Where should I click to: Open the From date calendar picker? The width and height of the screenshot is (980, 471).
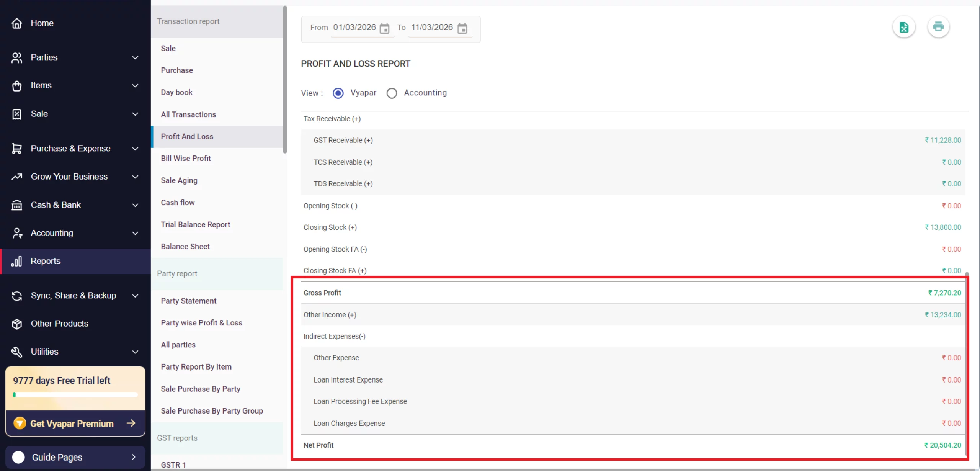click(x=384, y=28)
